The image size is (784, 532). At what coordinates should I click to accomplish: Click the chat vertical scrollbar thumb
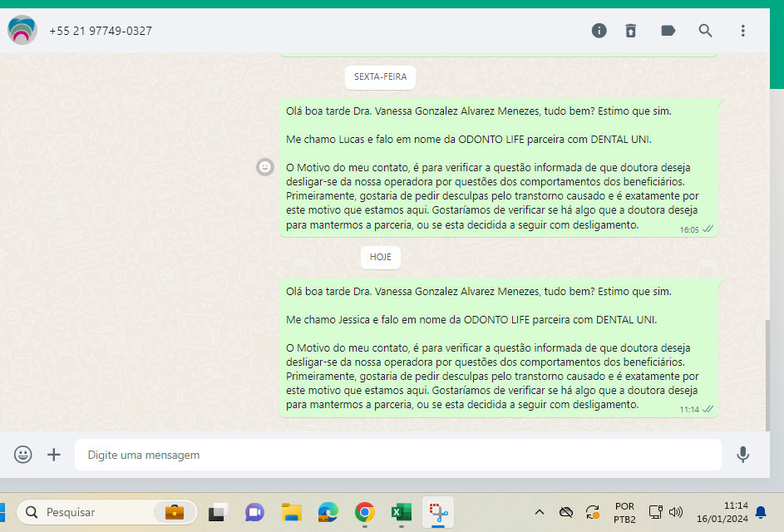pos(767,375)
